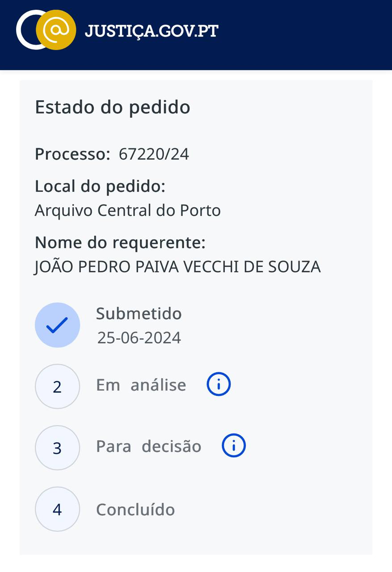Viewport: 392px width, 572px height.
Task: Open the info icon next to Para decisão
Action: [x=234, y=446]
